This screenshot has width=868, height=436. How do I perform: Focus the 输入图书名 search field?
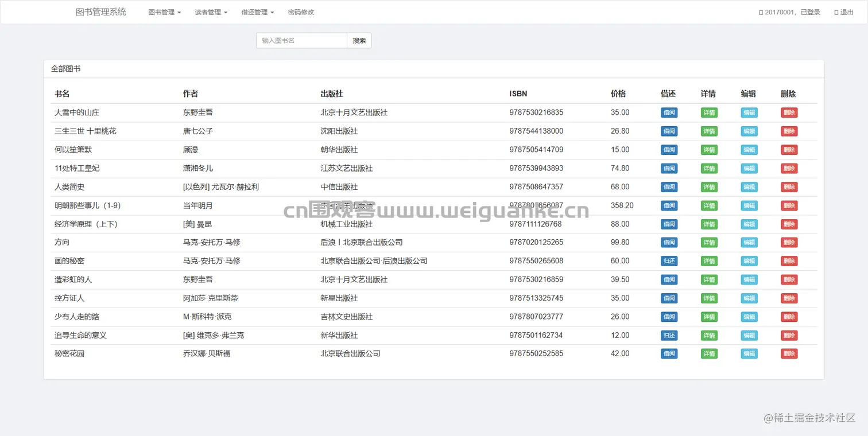(x=301, y=41)
